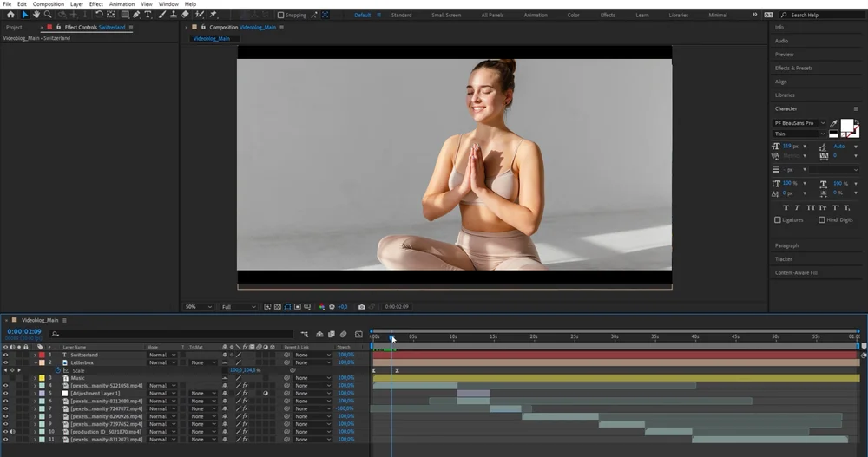Open the resolution dropdown showing Full

[239, 306]
